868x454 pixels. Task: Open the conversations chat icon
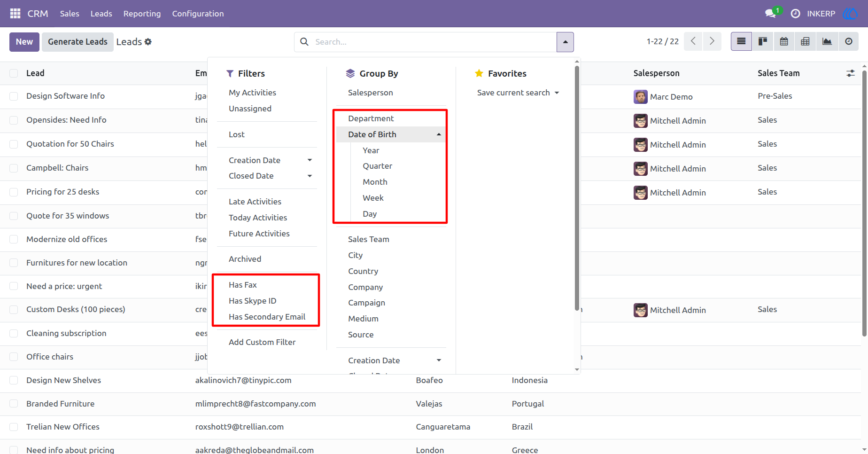pos(770,14)
